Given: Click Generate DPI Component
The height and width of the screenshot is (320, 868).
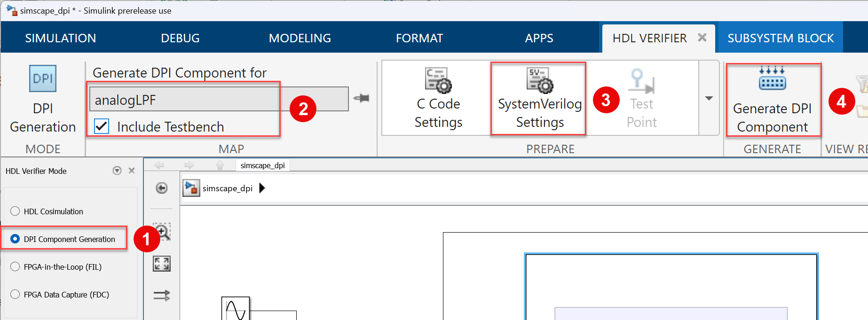Looking at the screenshot, I should click(773, 100).
